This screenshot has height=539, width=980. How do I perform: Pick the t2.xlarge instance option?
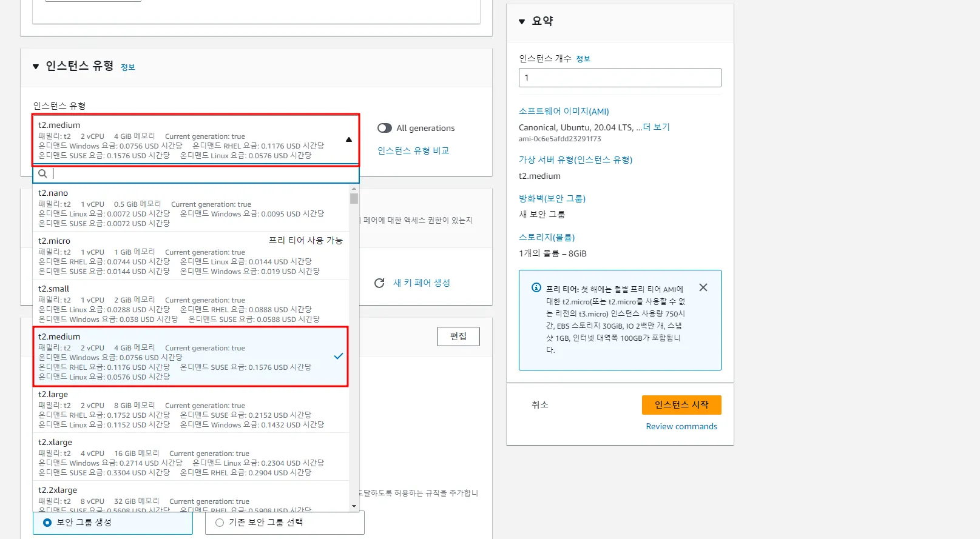point(191,457)
